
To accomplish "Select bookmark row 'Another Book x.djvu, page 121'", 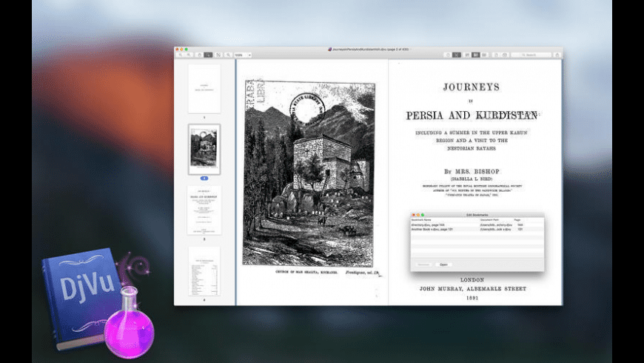I will (x=477, y=230).
